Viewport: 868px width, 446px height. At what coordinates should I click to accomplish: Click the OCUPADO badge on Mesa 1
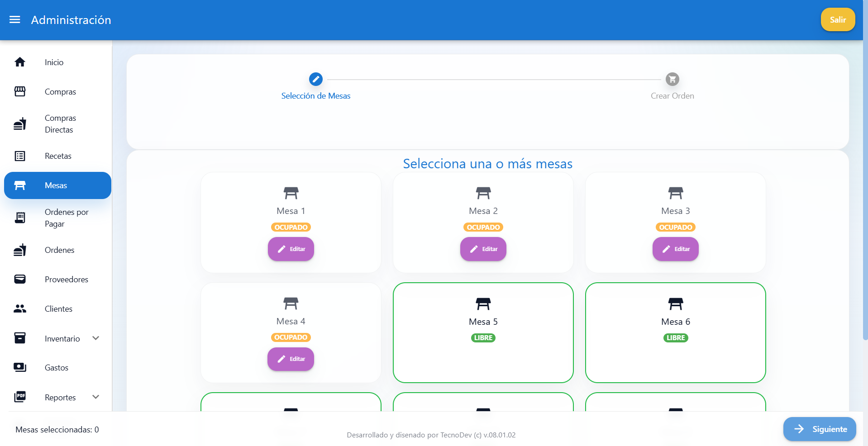291,227
